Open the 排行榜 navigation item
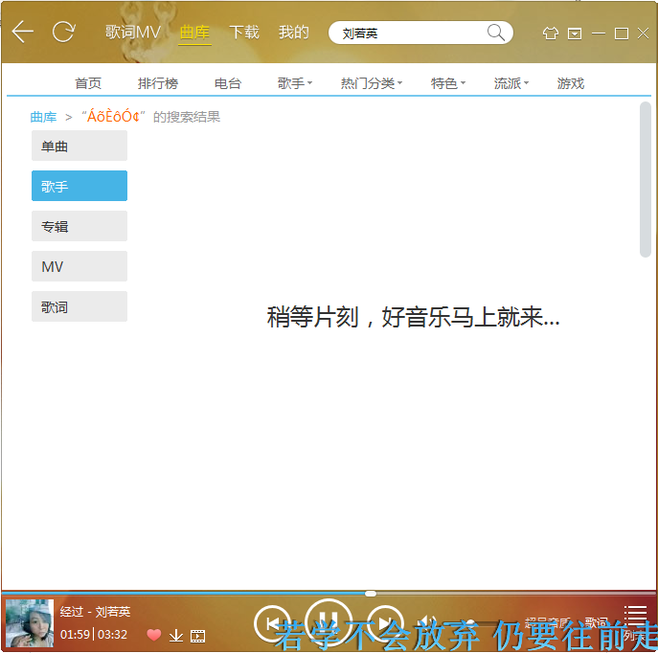This screenshot has height=653, width=658. [x=158, y=83]
